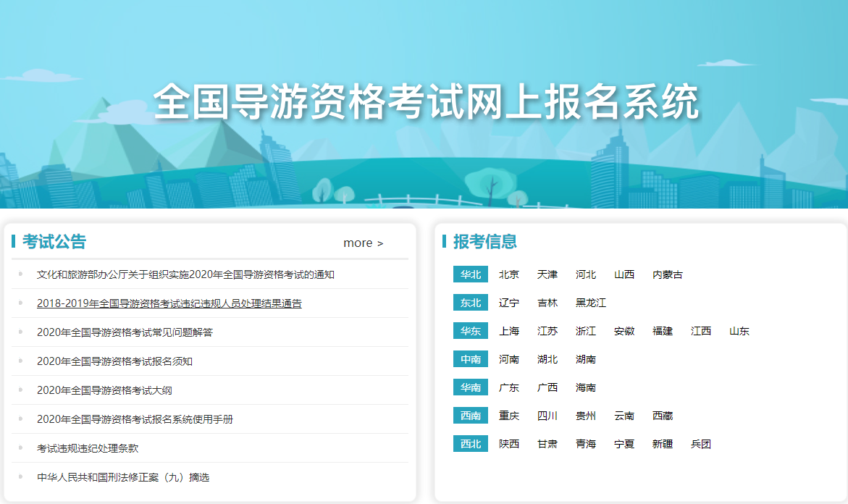Choose 河北 province link
Screen dimensions: 848x504
(x=586, y=274)
